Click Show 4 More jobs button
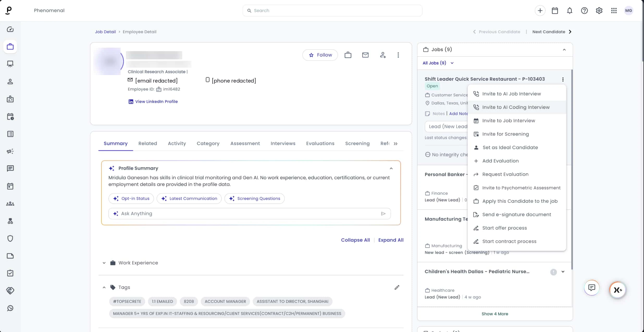The height and width of the screenshot is (332, 644). point(495,314)
